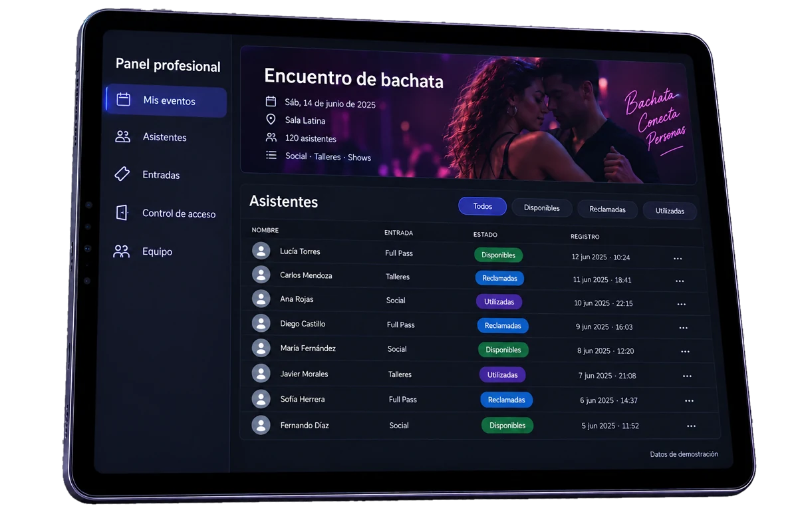
Task: Click date 8 jun 2025 · 12:20
Action: coord(606,350)
